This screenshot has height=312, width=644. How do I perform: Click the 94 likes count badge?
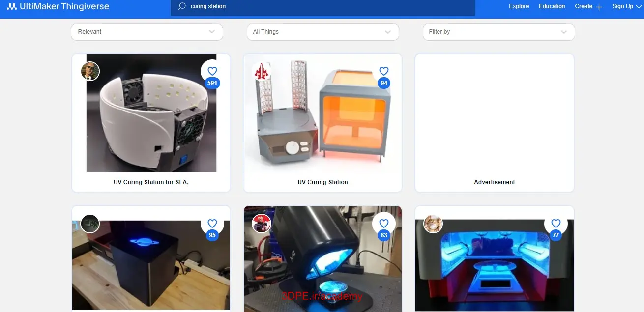(384, 83)
